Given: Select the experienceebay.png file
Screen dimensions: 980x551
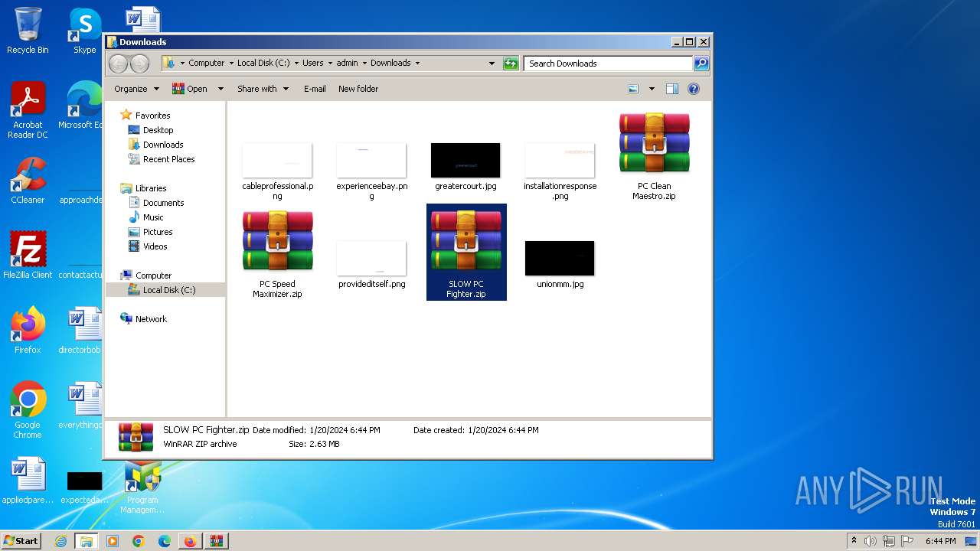Looking at the screenshot, I should [x=371, y=171].
